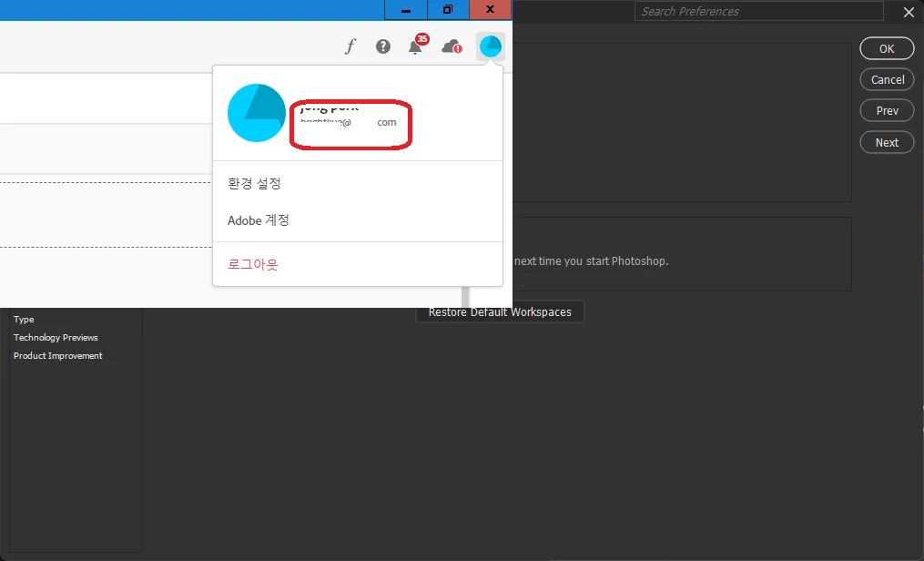Click Cancel in Preferences dialog

[887, 79]
